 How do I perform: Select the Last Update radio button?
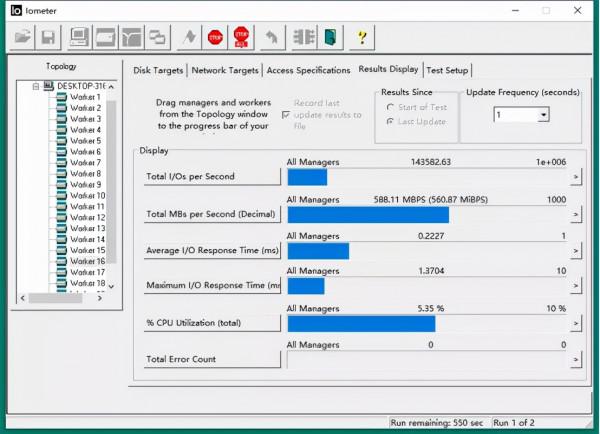click(390, 121)
